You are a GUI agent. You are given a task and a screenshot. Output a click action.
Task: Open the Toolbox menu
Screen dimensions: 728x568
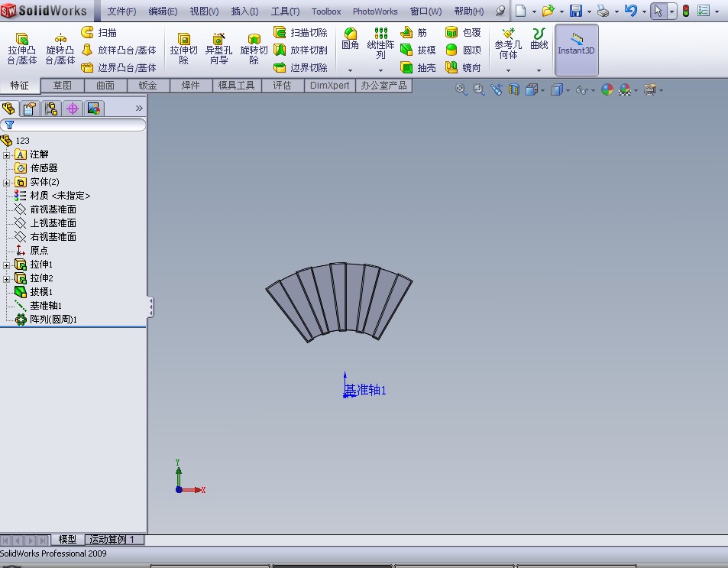pos(326,11)
